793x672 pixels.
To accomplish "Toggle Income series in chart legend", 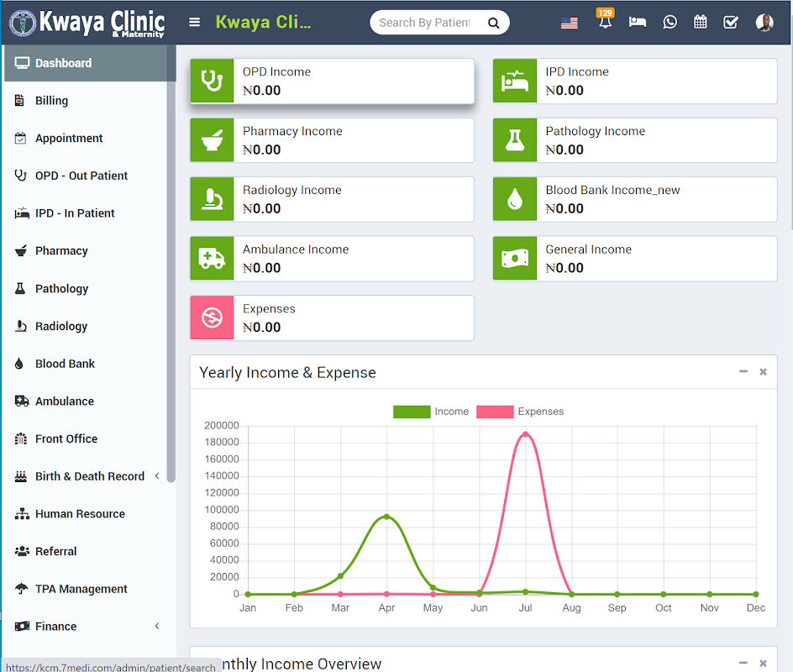I will tap(431, 412).
